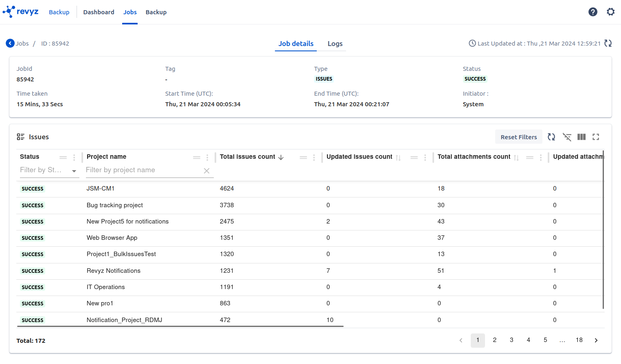Select the Web Browser App row
The width and height of the screenshot is (621, 364).
click(x=310, y=238)
